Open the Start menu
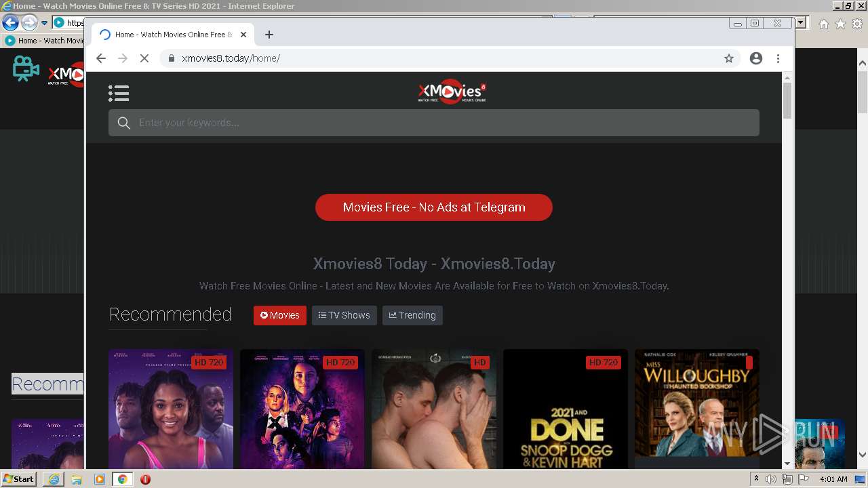The height and width of the screenshot is (488, 868). [18, 479]
